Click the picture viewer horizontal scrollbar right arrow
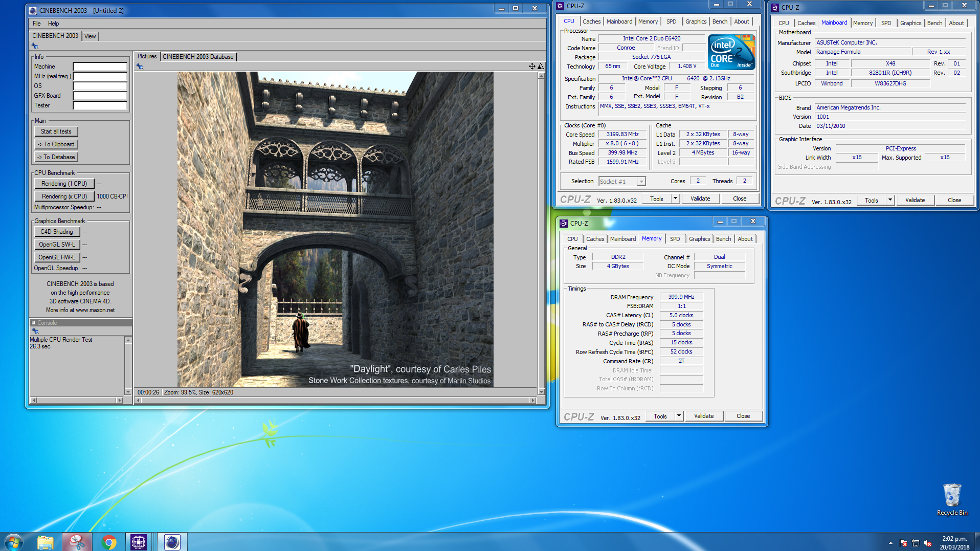The image size is (980, 551). coord(533,401)
